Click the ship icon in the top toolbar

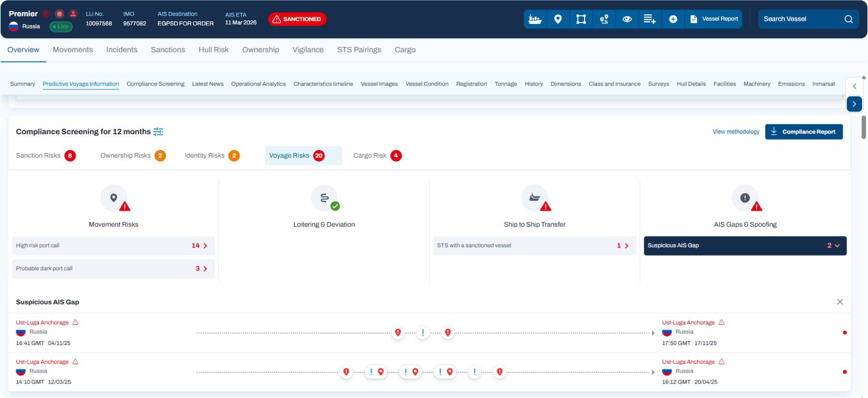[535, 19]
